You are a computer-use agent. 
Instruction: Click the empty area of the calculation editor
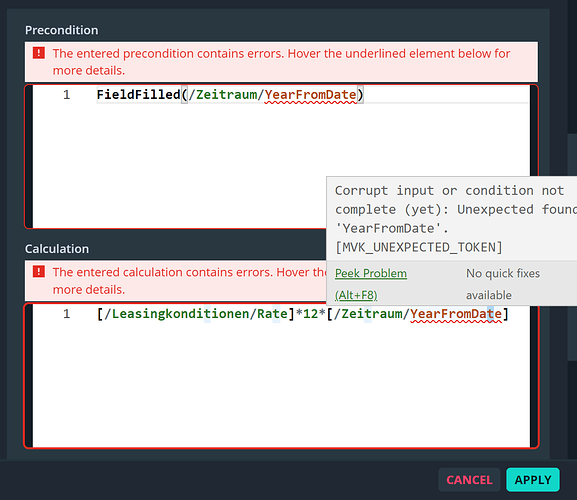pyautogui.click(x=281, y=384)
